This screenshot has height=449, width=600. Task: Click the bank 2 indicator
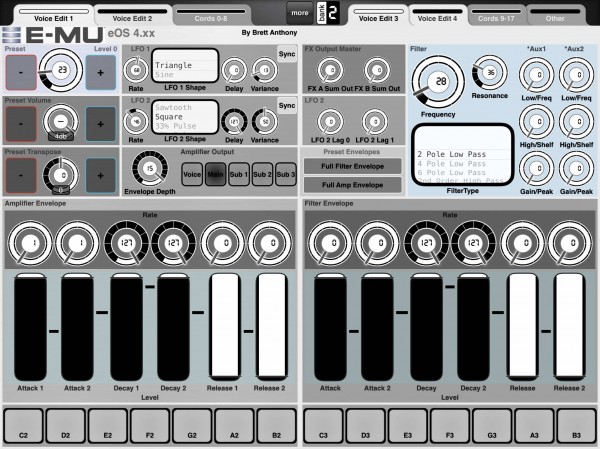click(328, 13)
